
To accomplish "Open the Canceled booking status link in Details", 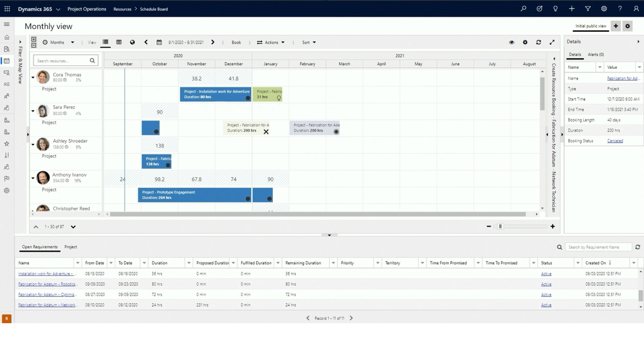I will click(615, 140).
